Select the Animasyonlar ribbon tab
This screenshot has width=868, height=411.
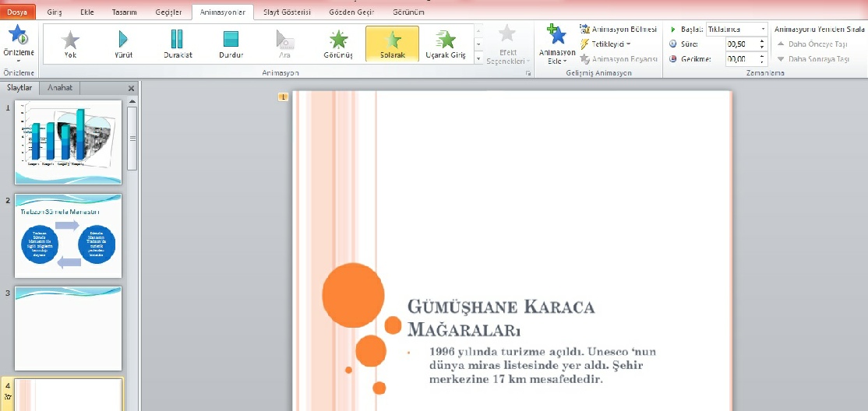click(x=223, y=12)
